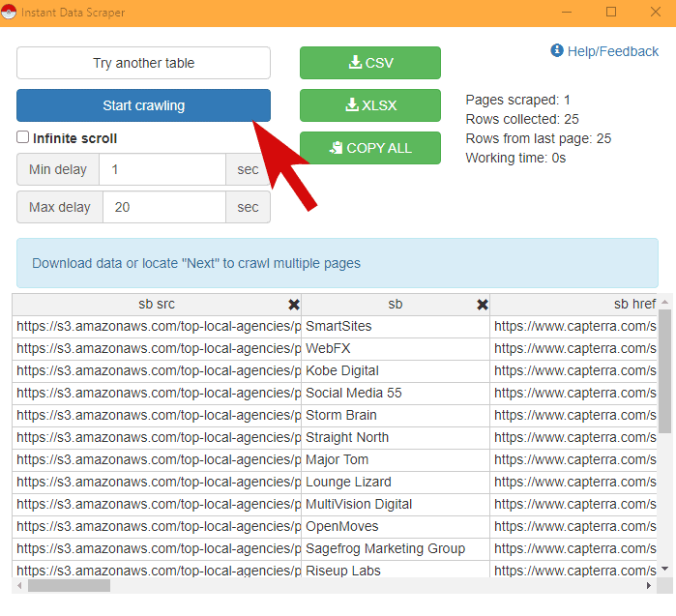Minimize the Instant Data Scraper window
676x616 pixels.
point(567,12)
